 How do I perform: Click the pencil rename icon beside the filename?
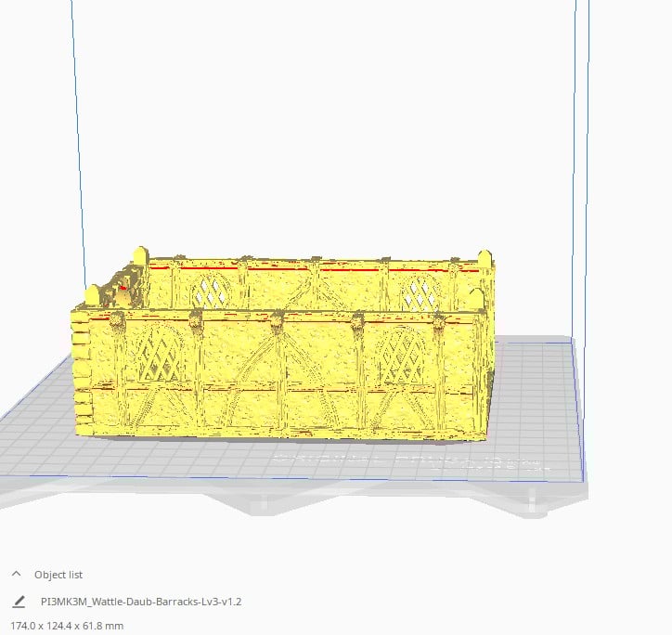(x=19, y=602)
